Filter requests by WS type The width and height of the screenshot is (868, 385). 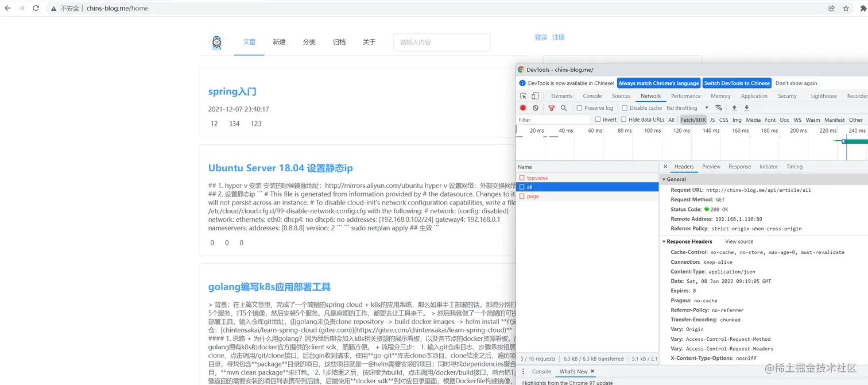click(797, 120)
